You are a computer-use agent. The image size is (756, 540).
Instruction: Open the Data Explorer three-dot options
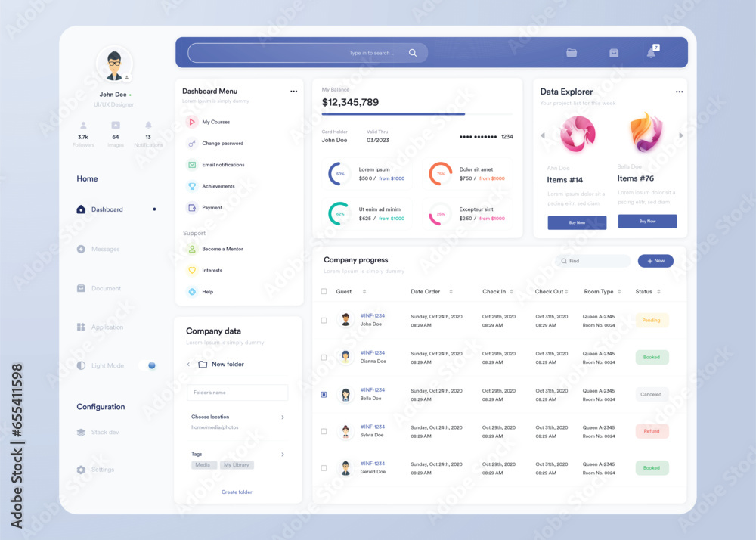pos(680,92)
